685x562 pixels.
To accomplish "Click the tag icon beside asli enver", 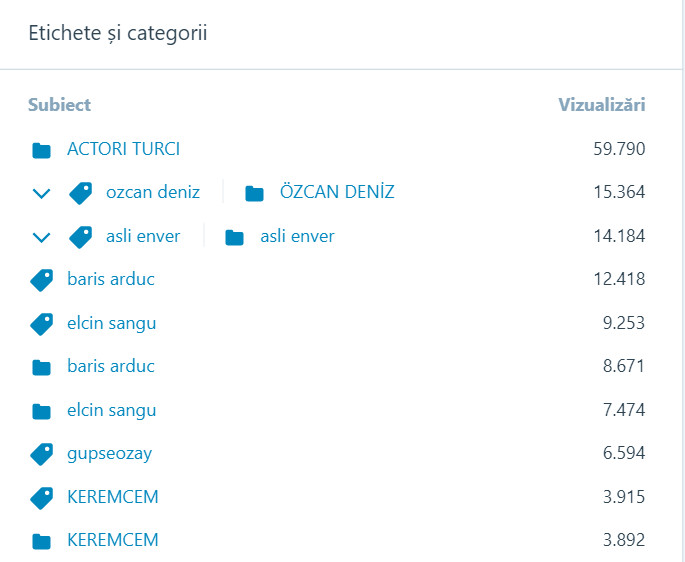I will point(81,237).
